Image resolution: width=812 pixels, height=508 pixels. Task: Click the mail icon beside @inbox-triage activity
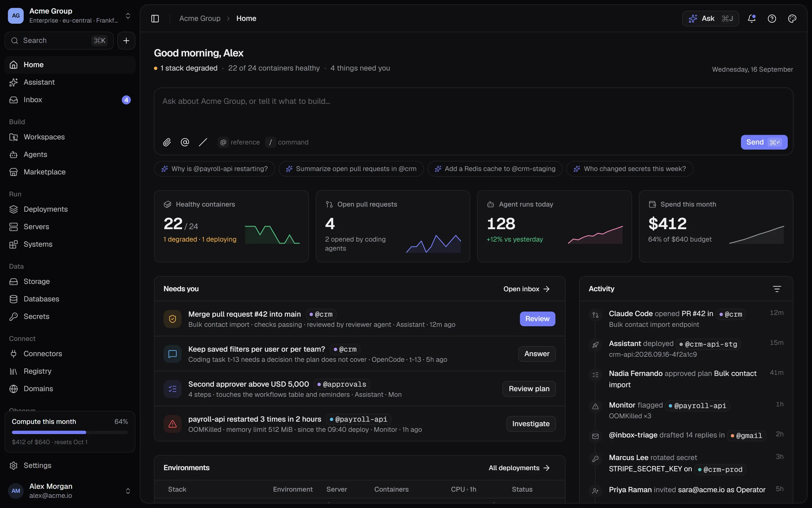(x=595, y=436)
